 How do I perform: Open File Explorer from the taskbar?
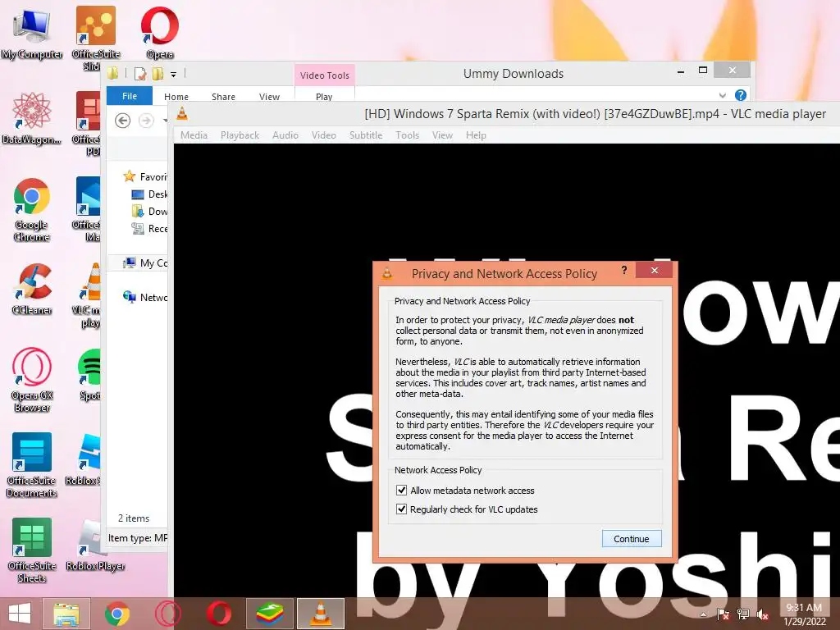(x=66, y=614)
